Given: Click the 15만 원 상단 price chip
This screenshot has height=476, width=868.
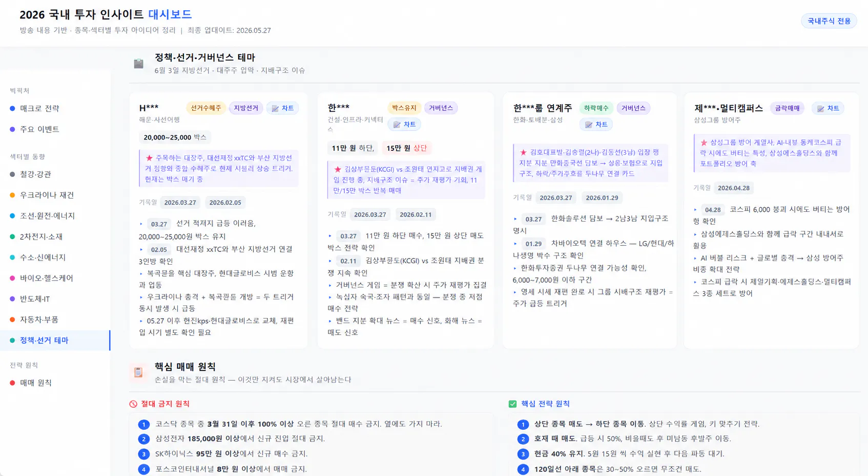Looking at the screenshot, I should 406,148.
